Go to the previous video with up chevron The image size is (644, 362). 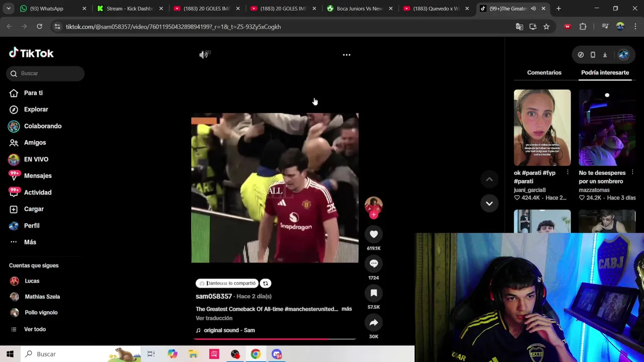[489, 179]
